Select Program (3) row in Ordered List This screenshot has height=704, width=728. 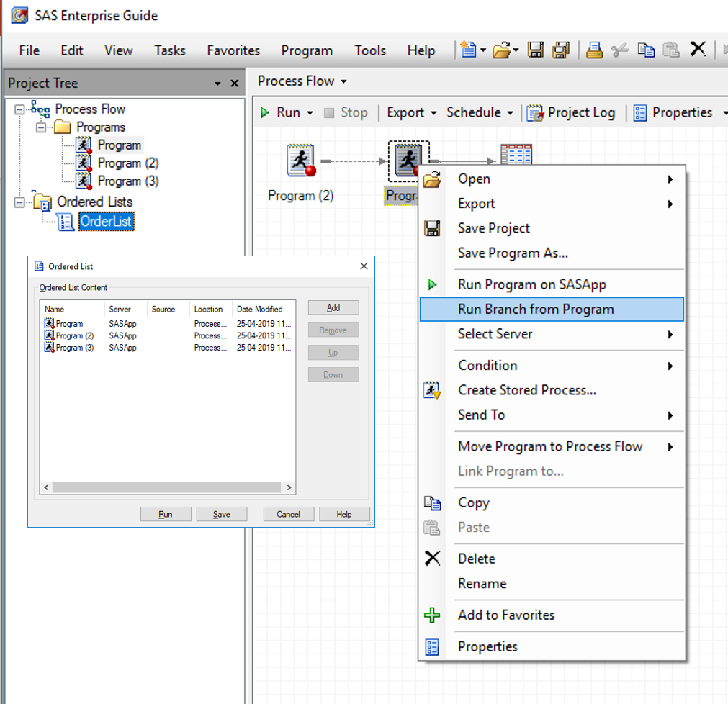tap(168, 348)
